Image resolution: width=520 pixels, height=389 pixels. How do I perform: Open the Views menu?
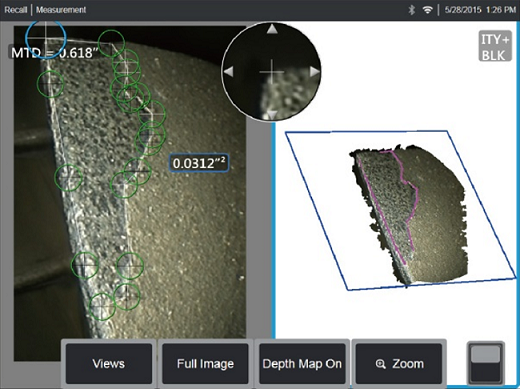click(x=109, y=364)
